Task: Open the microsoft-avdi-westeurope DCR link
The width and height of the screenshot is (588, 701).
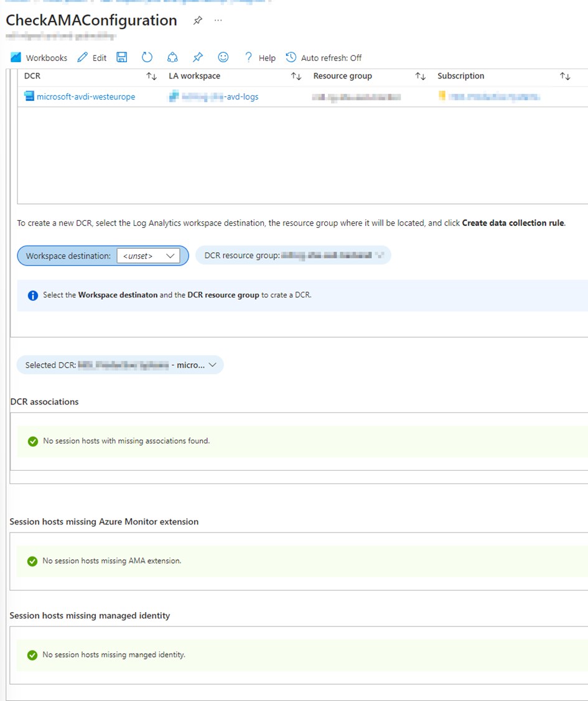Action: [86, 96]
